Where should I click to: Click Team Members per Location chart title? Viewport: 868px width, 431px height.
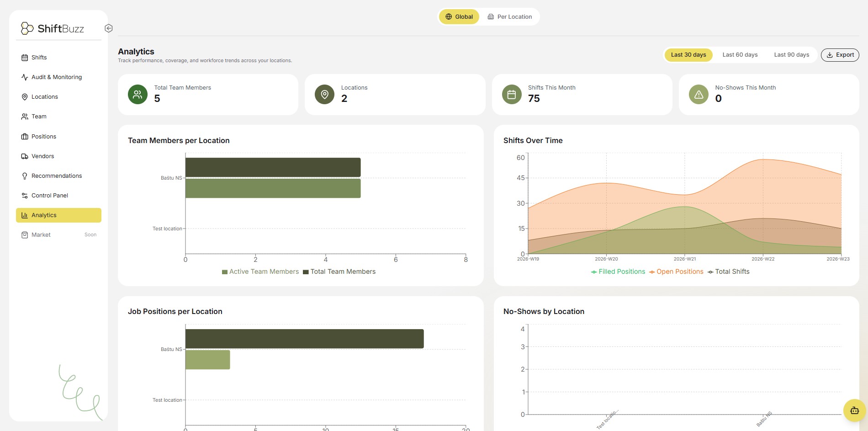tap(179, 141)
